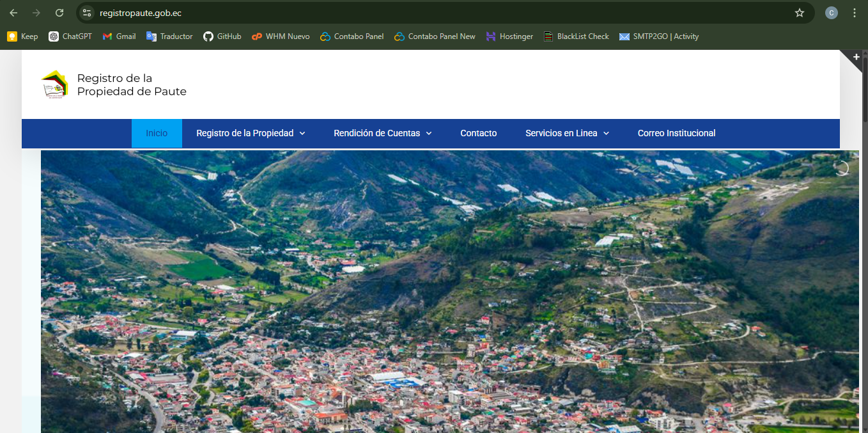The height and width of the screenshot is (433, 868).
Task: Click the address bar URL field
Action: point(384,13)
